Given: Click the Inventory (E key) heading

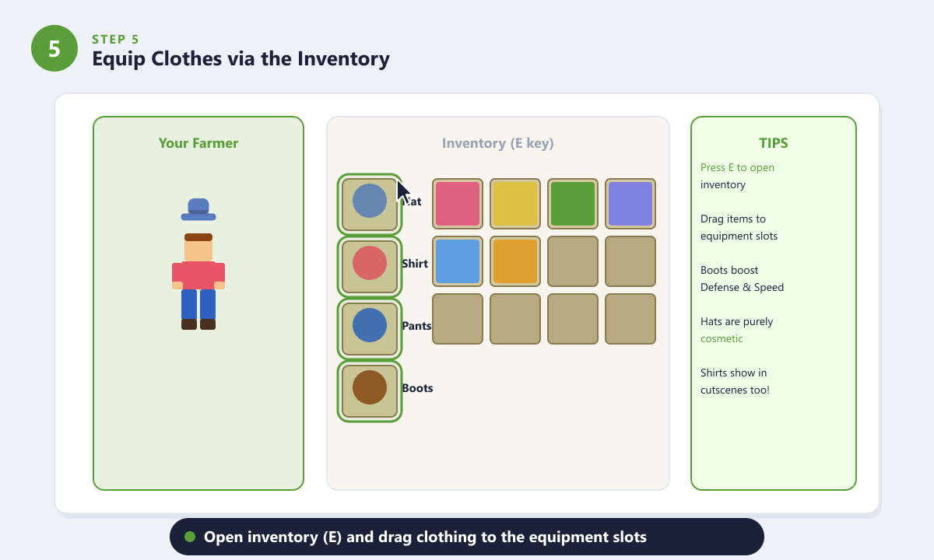Looking at the screenshot, I should point(498,143).
